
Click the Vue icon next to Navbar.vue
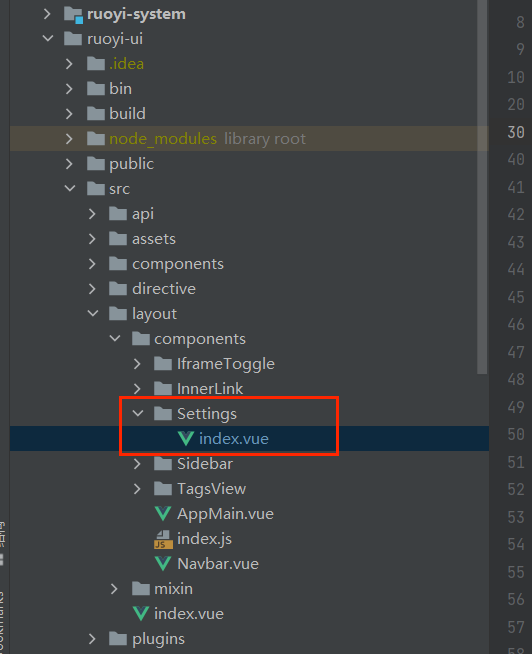point(163,563)
